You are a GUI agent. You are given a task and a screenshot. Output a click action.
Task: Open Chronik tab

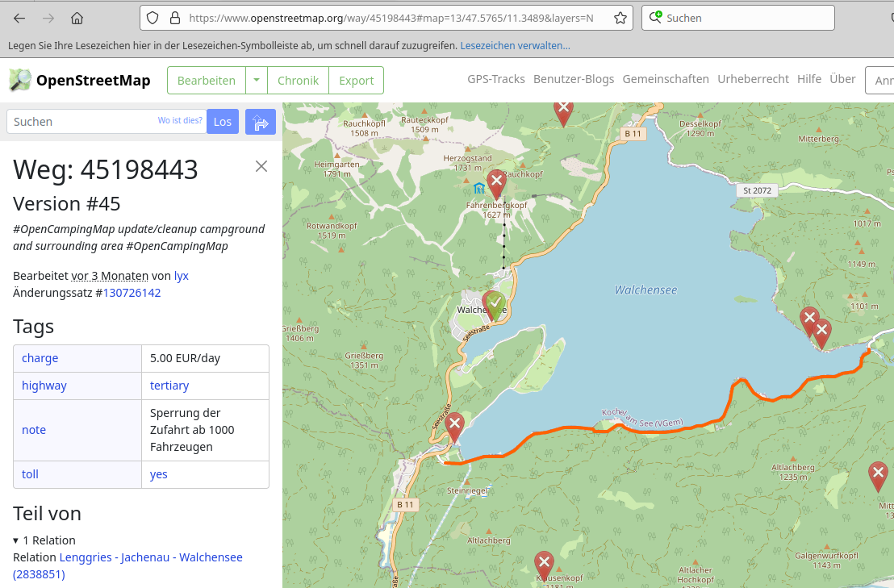(x=298, y=80)
